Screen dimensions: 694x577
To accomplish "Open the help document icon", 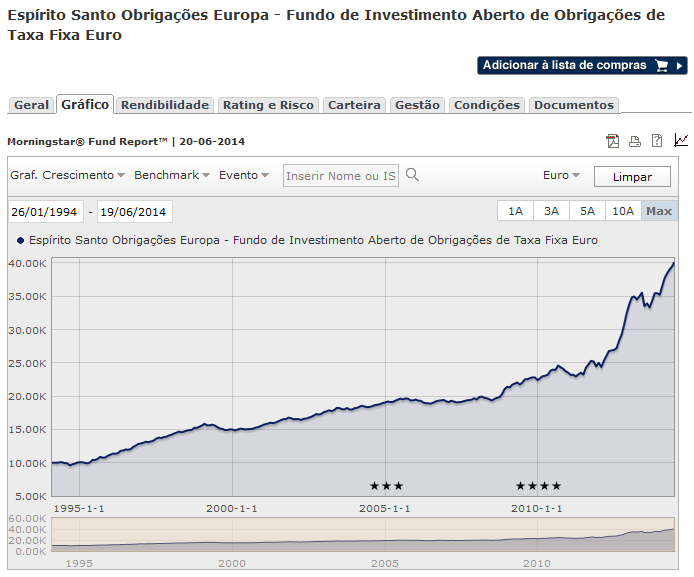I will coord(657,141).
